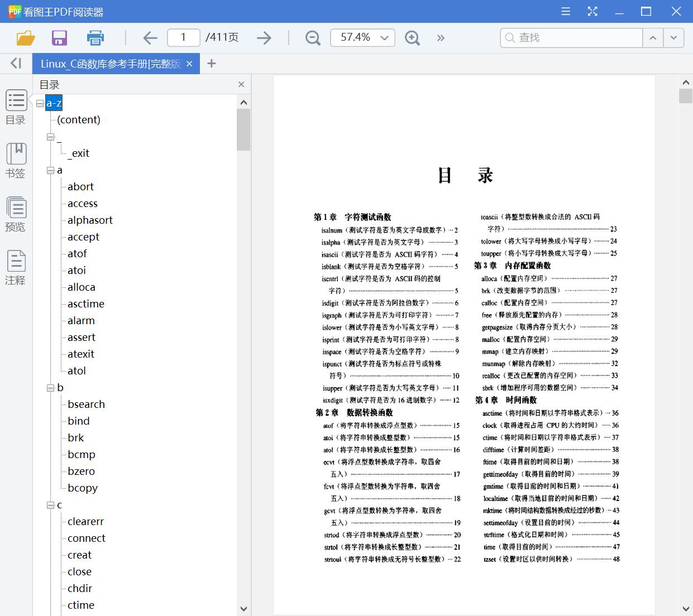Open the hamburger menu at top right
693x616 pixels.
coord(565,11)
